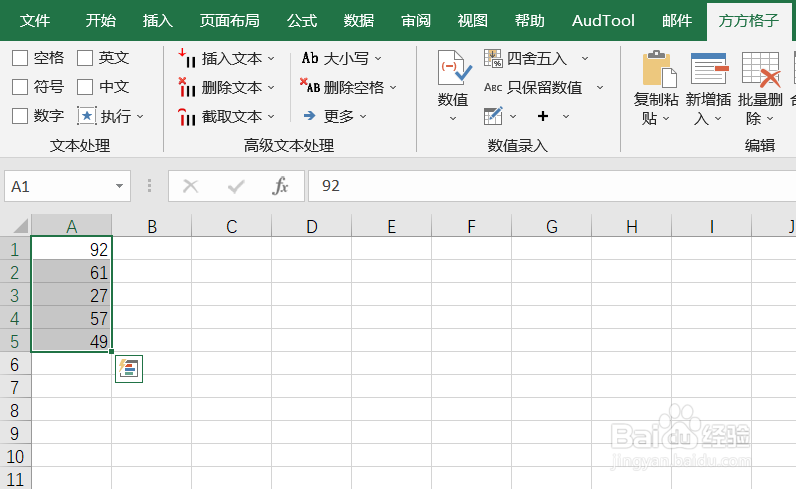Viewport: 796px width, 489px height.
Task: Click the 新增插入 icon
Action: click(709, 68)
